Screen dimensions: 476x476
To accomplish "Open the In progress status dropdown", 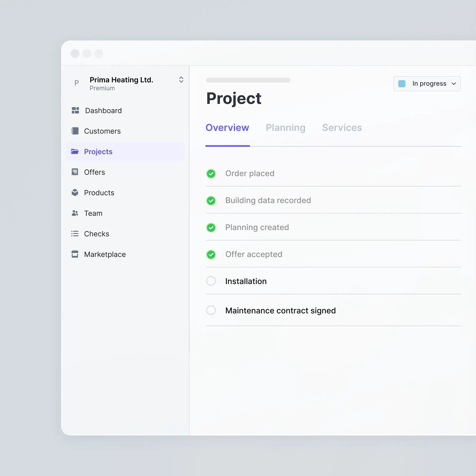I will [x=427, y=84].
